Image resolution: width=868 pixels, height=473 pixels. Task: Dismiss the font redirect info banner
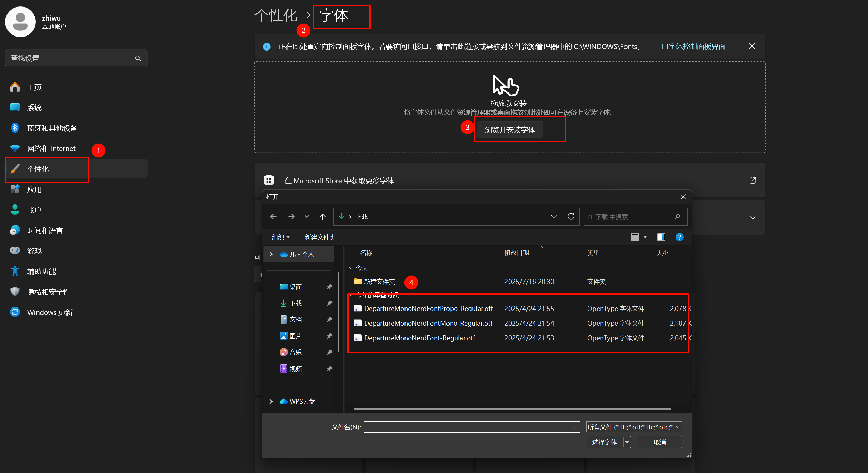click(x=752, y=46)
